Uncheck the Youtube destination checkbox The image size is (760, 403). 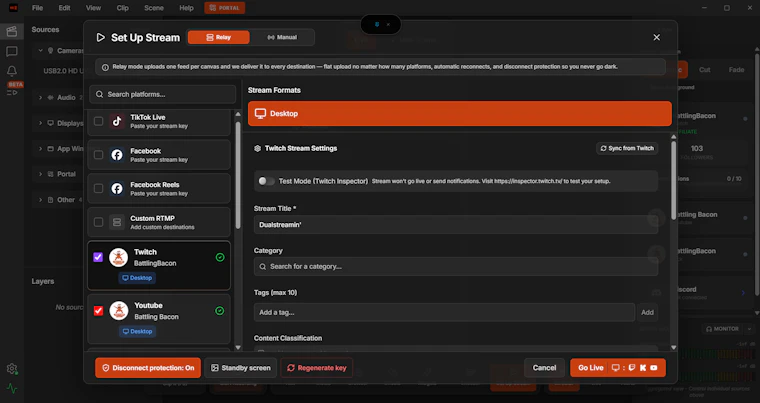[x=98, y=310]
